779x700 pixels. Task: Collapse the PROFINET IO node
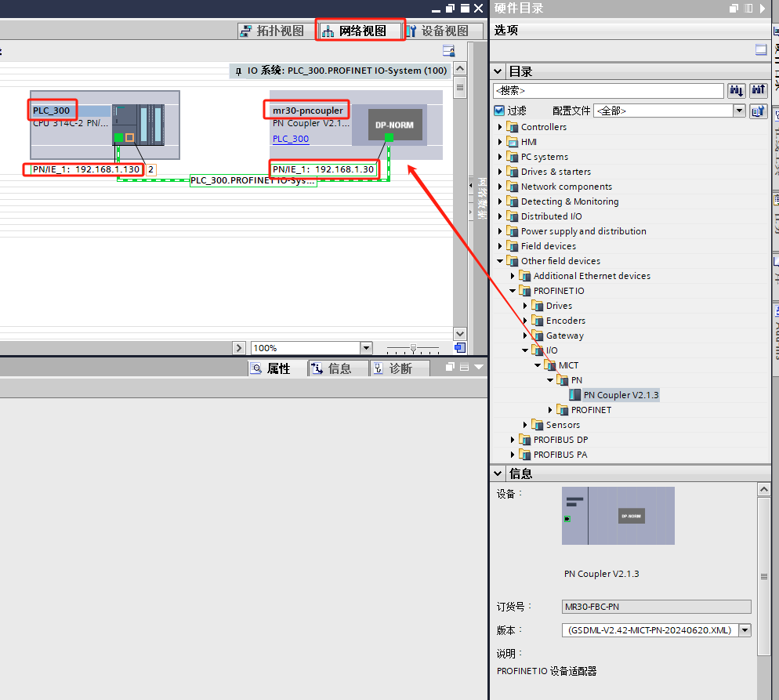(x=513, y=291)
